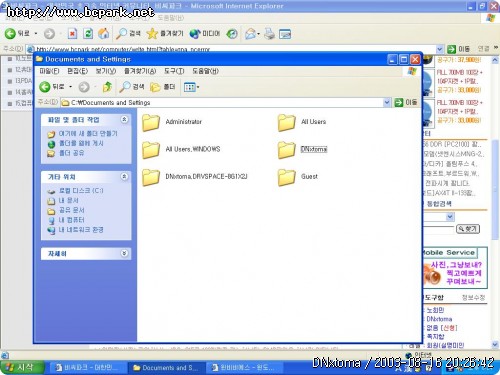Open Favorites menu in Explorer window
The height and width of the screenshot is (375, 500).
coord(140,71)
